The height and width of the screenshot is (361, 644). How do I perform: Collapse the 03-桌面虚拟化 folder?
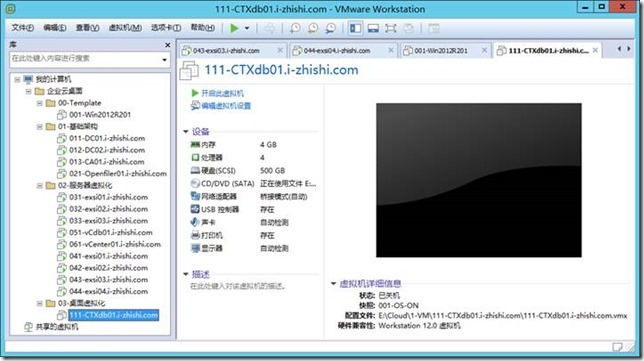[x=39, y=304]
